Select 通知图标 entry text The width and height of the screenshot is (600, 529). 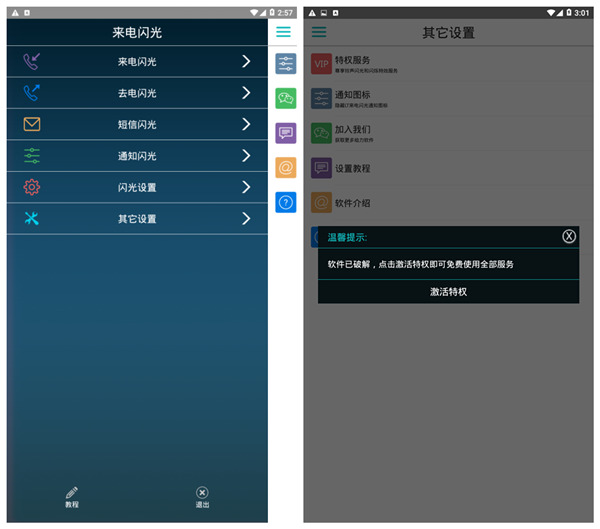point(352,95)
